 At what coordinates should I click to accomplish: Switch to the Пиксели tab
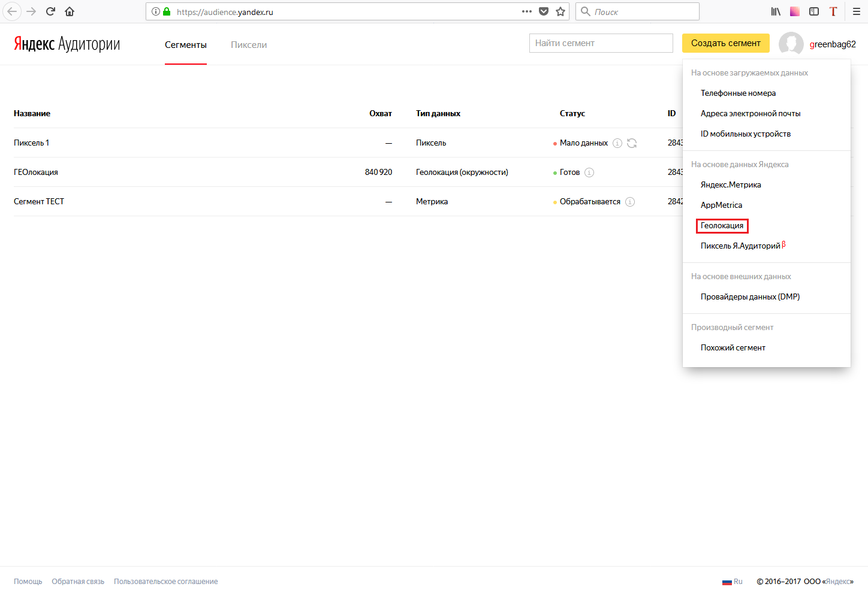tap(249, 45)
